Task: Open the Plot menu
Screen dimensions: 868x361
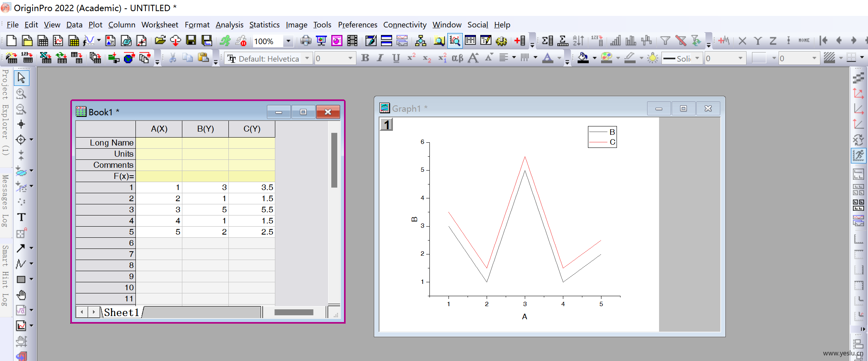Action: point(95,25)
